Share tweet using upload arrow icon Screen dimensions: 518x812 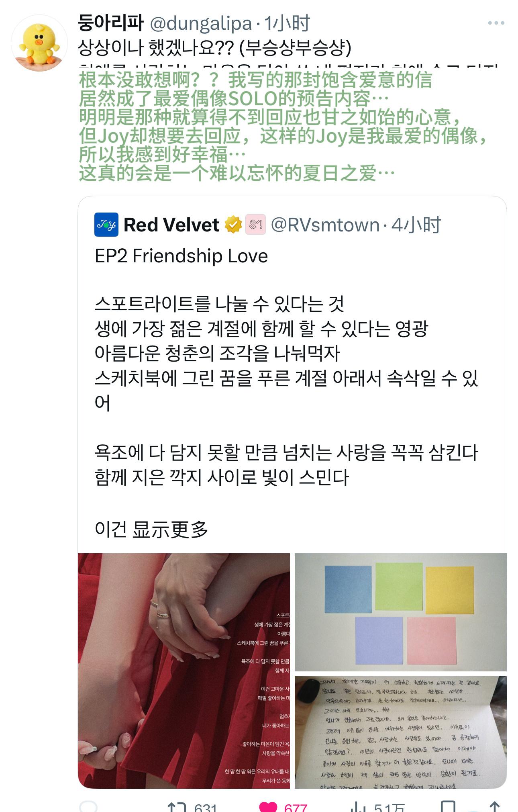495,807
